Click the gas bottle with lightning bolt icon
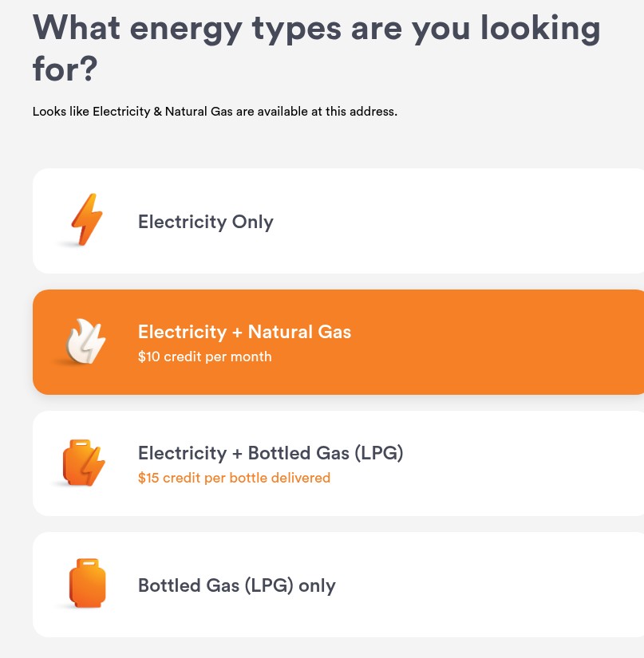644x658 pixels. click(85, 463)
